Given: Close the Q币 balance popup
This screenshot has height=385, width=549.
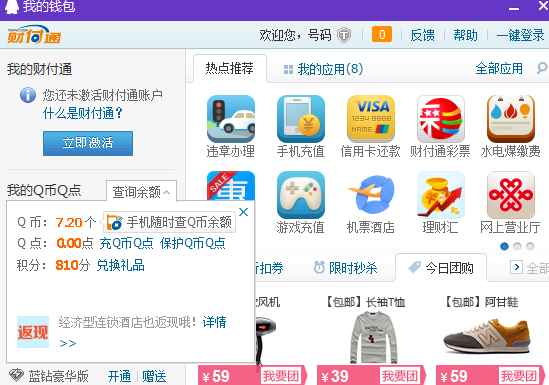Looking at the screenshot, I should (244, 212).
